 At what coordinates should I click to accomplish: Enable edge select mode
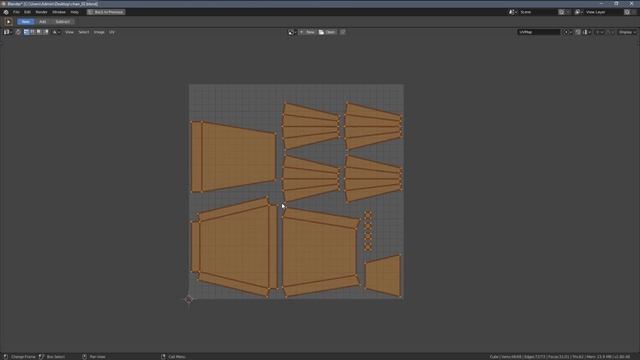pos(33,32)
